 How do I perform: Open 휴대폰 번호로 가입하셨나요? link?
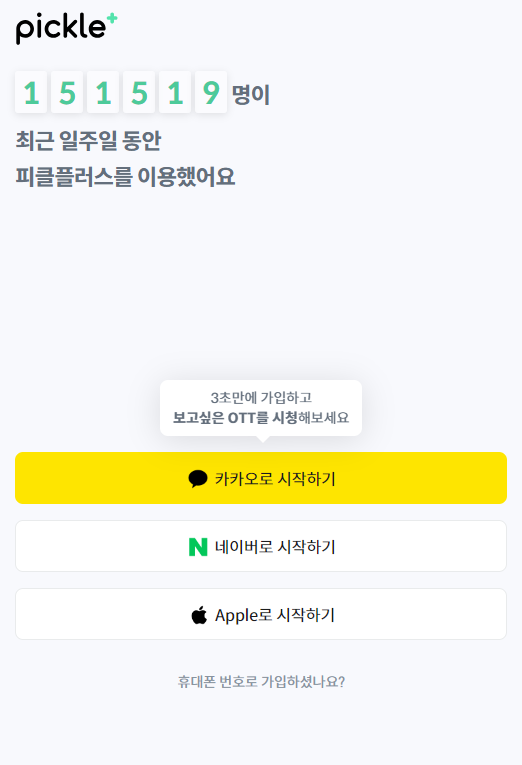(261, 682)
